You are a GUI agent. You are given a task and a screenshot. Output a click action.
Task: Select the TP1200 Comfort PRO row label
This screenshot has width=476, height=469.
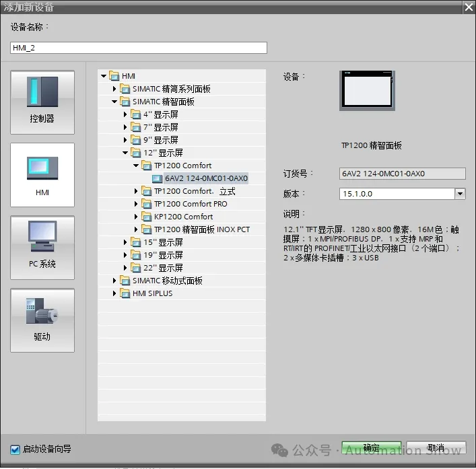[191, 204]
